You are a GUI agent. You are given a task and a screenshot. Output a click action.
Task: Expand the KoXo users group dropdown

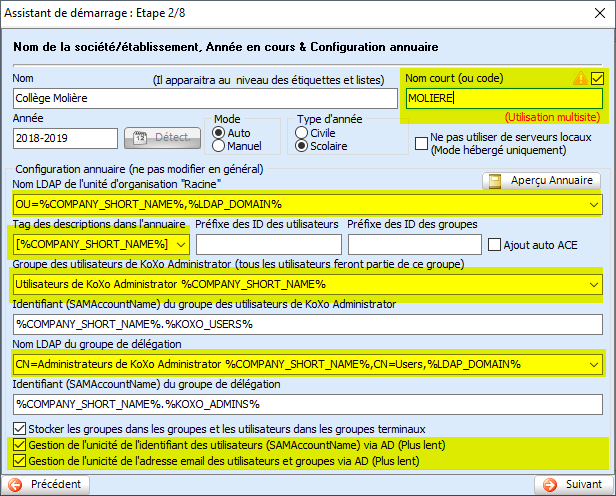[594, 285]
